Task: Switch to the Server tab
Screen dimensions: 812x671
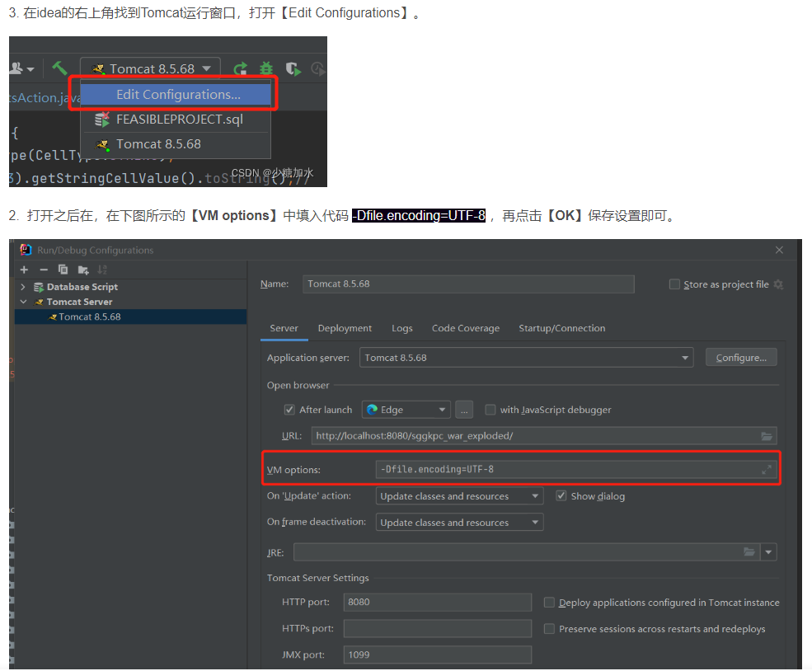Action: coord(284,328)
